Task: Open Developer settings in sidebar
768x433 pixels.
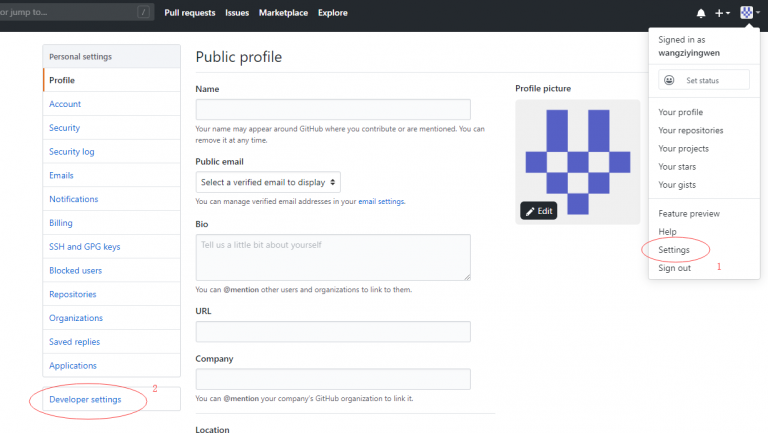Action: point(85,399)
